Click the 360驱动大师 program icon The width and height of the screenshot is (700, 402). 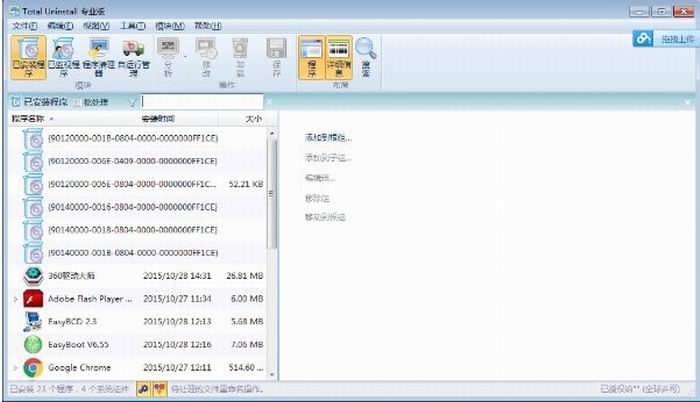pos(33,276)
